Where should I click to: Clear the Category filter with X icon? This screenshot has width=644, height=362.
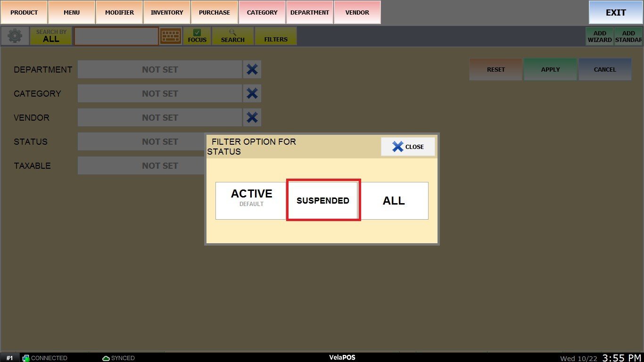[x=252, y=93]
